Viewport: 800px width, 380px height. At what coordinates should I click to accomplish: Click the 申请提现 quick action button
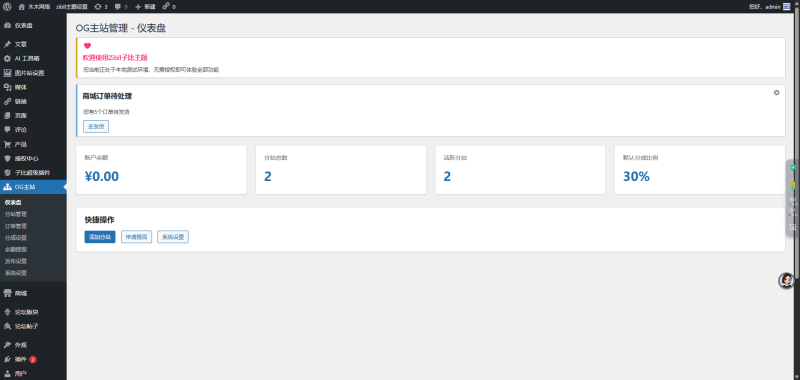[x=136, y=237]
